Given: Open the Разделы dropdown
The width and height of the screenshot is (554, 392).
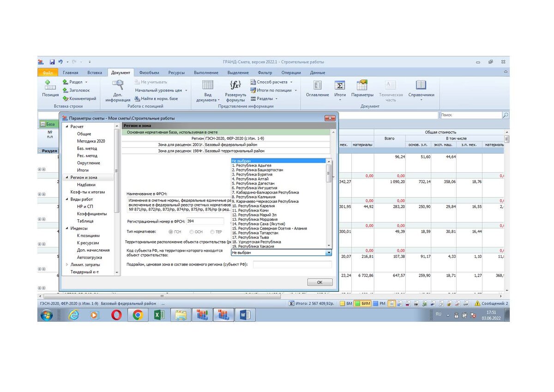Looking at the screenshot, I should pyautogui.click(x=264, y=99).
